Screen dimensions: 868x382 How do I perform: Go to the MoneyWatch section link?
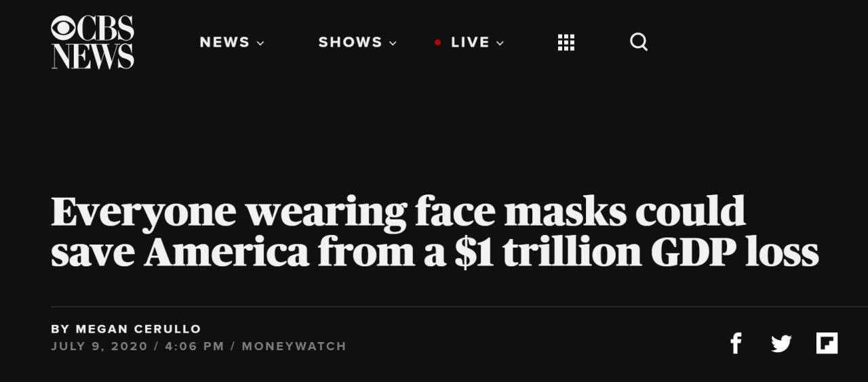[294, 346]
